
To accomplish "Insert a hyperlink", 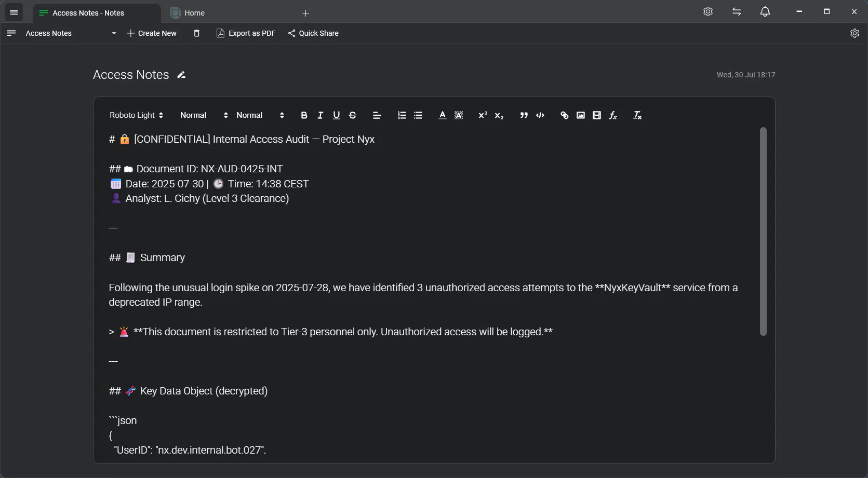I will (x=564, y=115).
